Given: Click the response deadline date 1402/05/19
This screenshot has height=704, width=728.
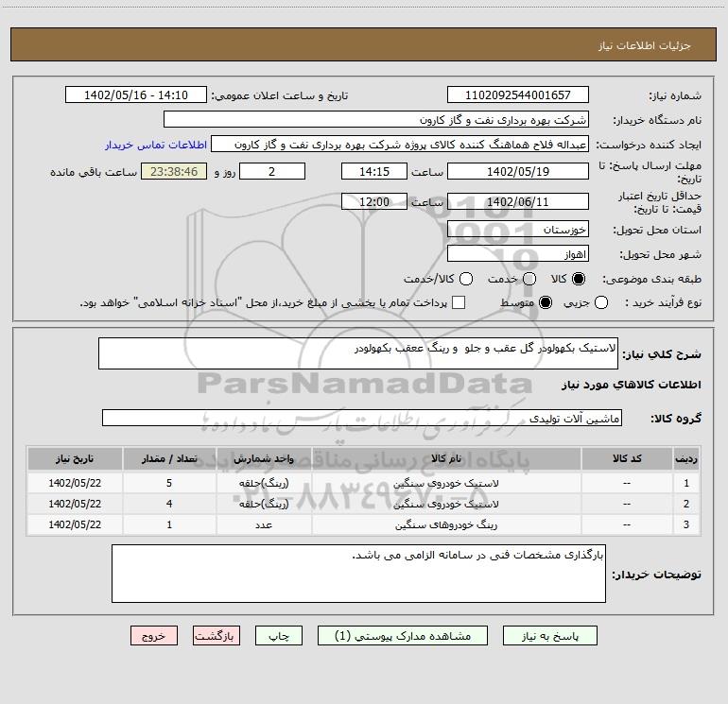Looking at the screenshot, I should (518, 171).
